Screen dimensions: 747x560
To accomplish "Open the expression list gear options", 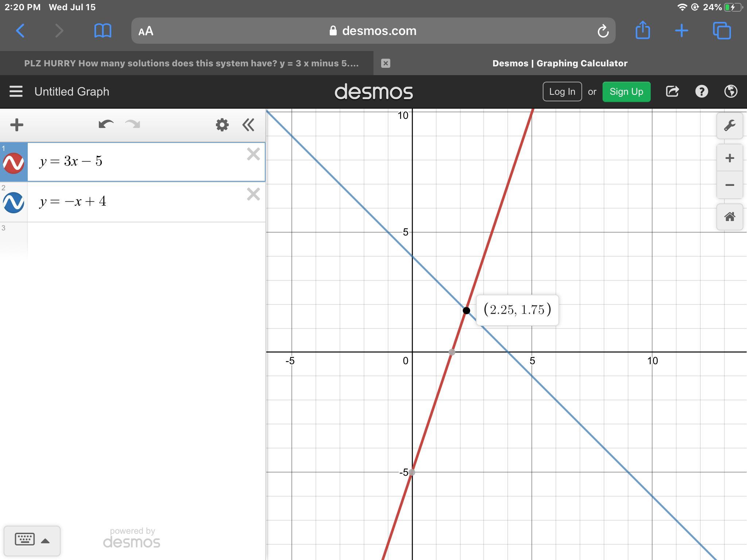I will pyautogui.click(x=222, y=125).
